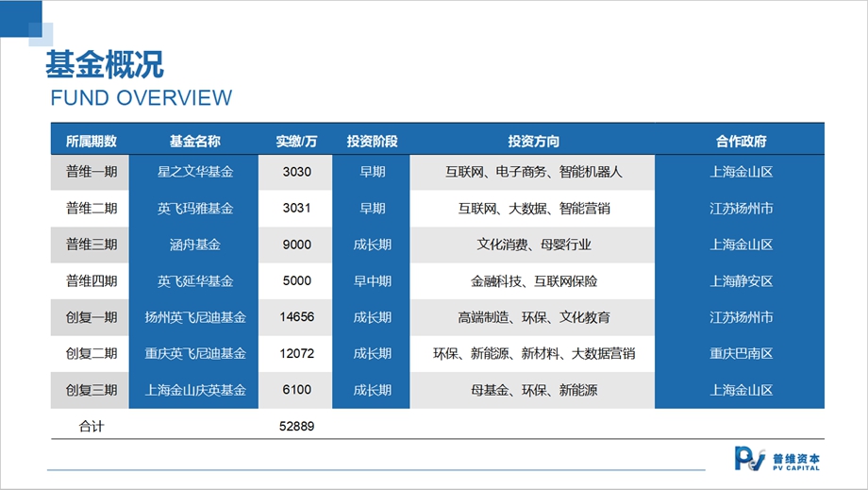Select the 普维四期 cell
Screen dimensions: 868x490
tap(92, 280)
